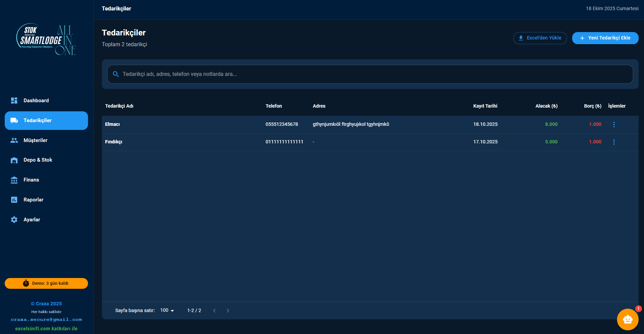The width and height of the screenshot is (644, 334).
Task: Click the magnifier icon in search bar
Action: (x=116, y=74)
